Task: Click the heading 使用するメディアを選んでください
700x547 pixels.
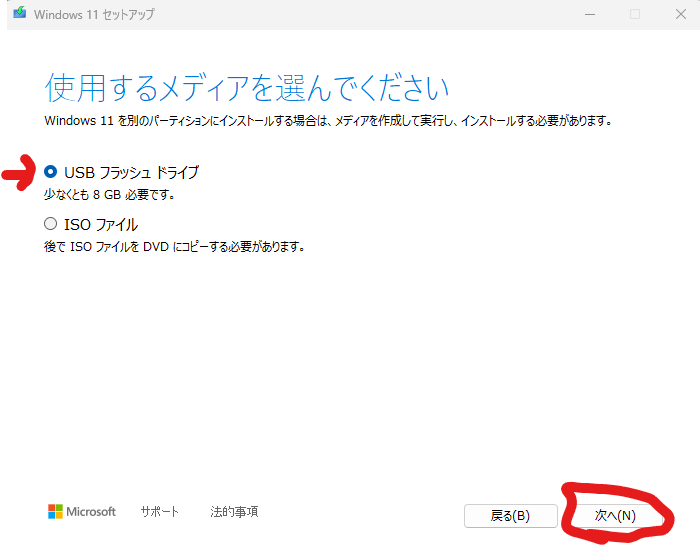Action: tap(246, 88)
